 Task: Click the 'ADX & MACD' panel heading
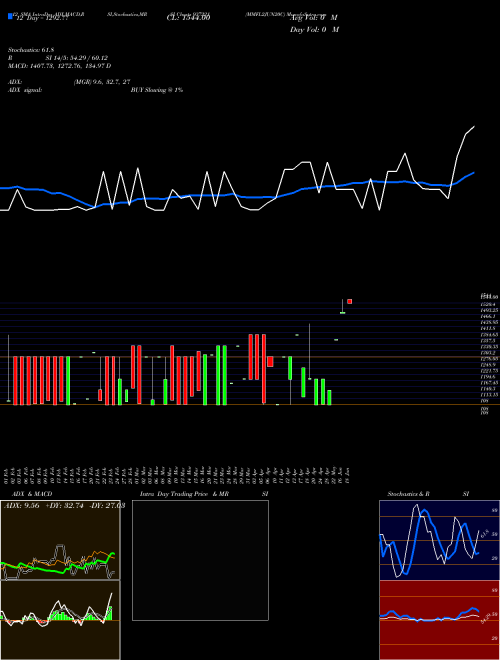[x=32, y=494]
